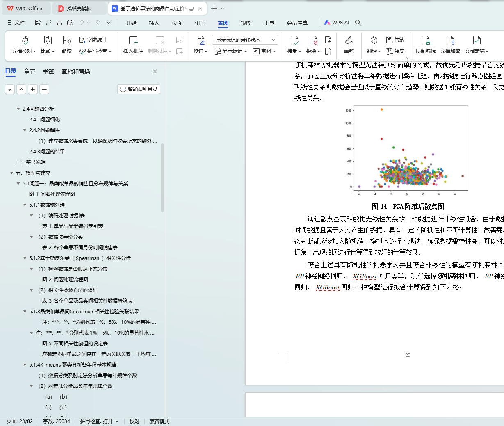Screen dimensions: 504x426
Task: Open a new document tab with plus
Action: point(214,8)
